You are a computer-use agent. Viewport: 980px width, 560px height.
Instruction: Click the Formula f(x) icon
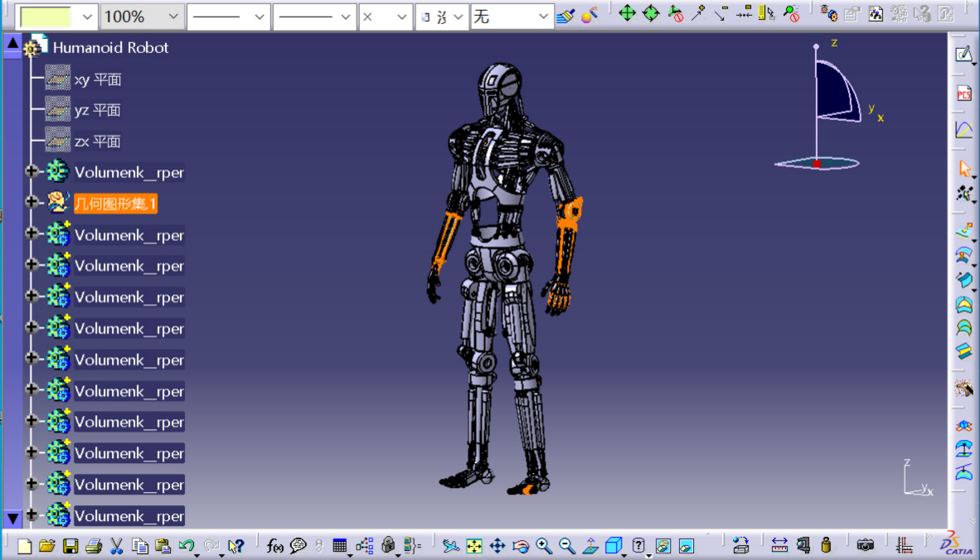[x=275, y=546]
